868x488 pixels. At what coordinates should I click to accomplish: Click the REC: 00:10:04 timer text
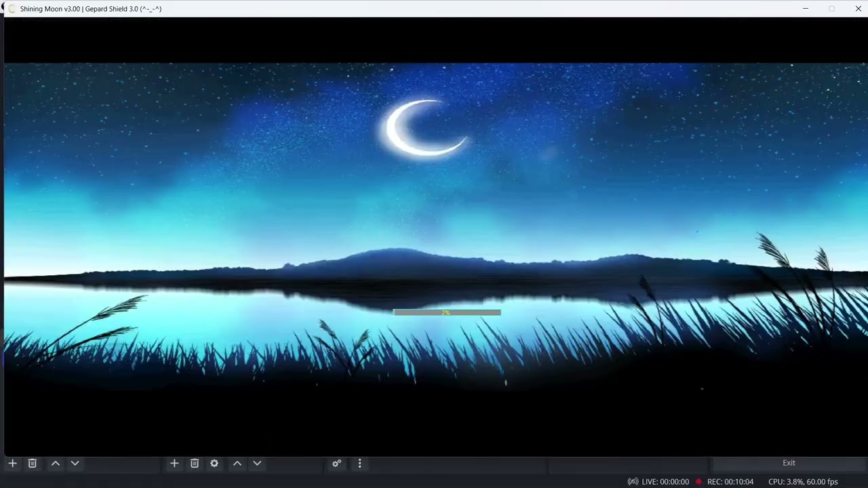(730, 482)
